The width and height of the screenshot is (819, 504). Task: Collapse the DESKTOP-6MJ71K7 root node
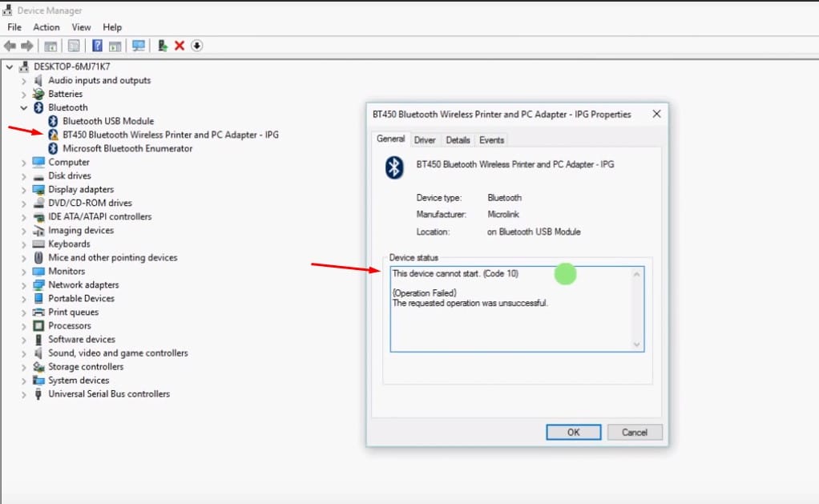[10, 67]
